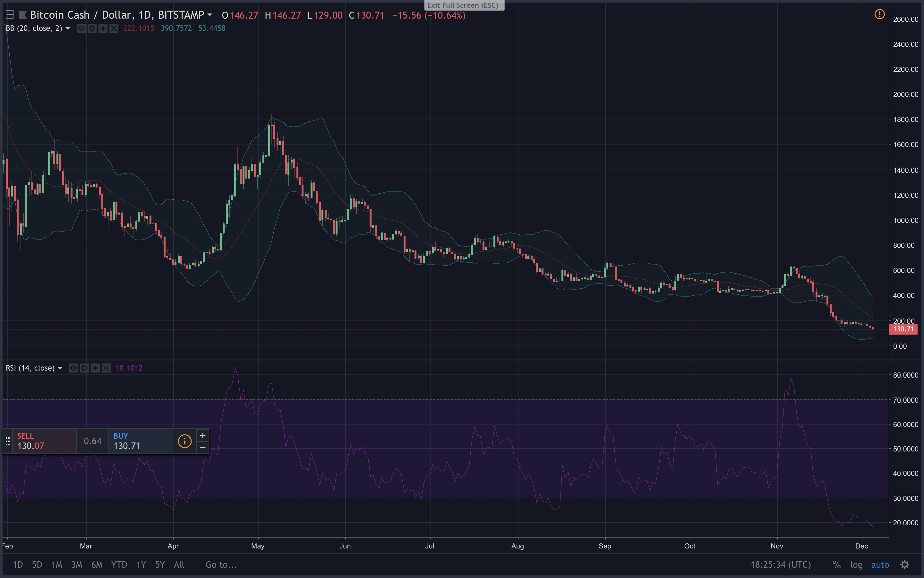This screenshot has height=578, width=924.
Task: Click the plus icon next to RSI indicator
Action: coord(96,368)
